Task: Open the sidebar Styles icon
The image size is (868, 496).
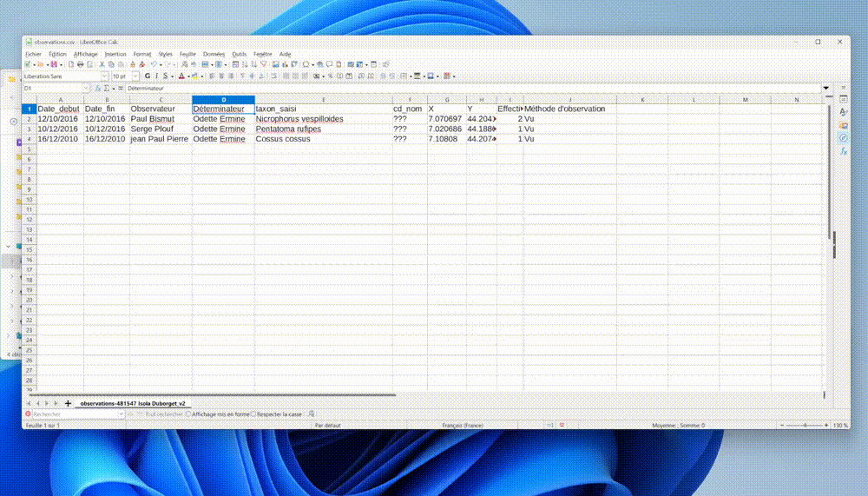Action: [843, 112]
